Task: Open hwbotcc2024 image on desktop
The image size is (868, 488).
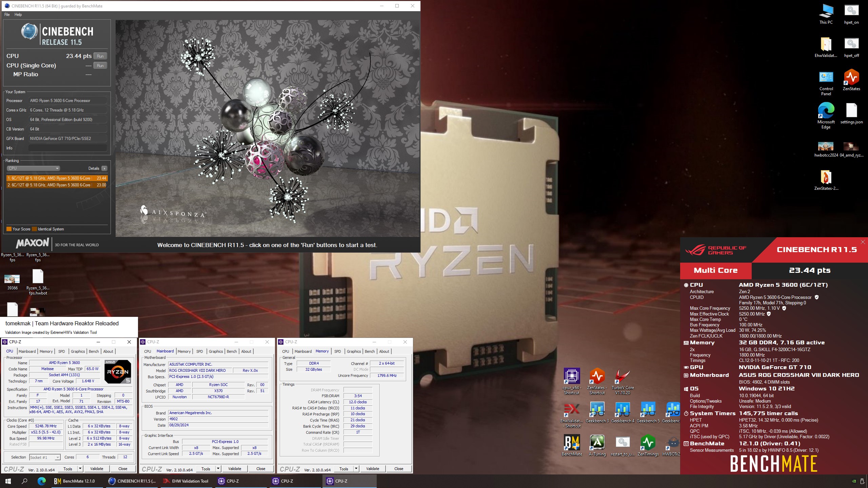Action: (x=826, y=149)
